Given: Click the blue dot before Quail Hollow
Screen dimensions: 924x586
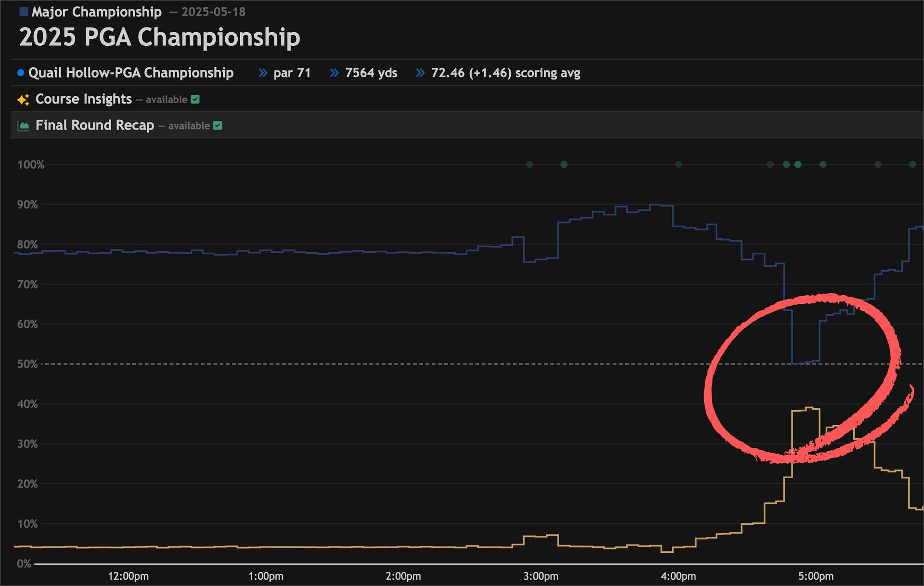Looking at the screenshot, I should [x=21, y=73].
